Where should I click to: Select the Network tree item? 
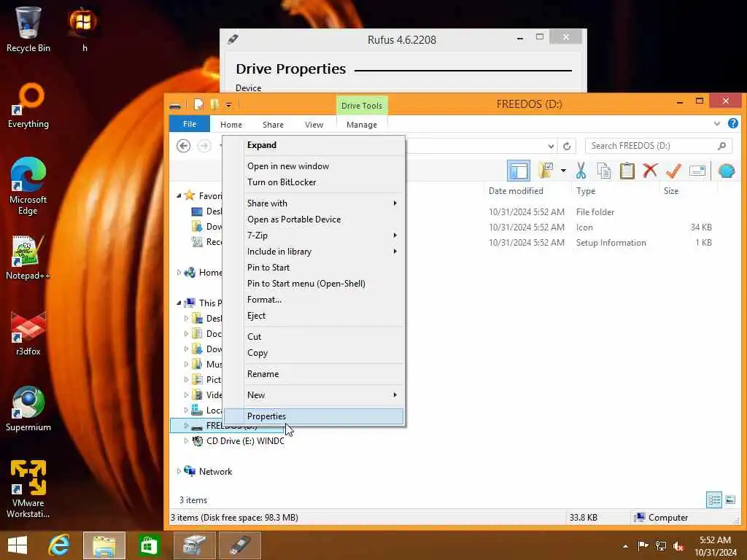coord(215,472)
